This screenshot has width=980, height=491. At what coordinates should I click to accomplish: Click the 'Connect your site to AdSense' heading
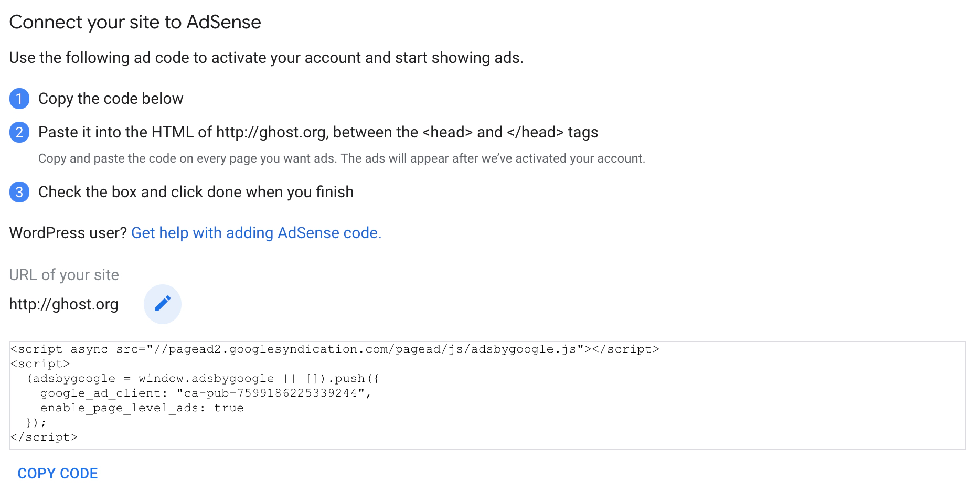(x=135, y=22)
